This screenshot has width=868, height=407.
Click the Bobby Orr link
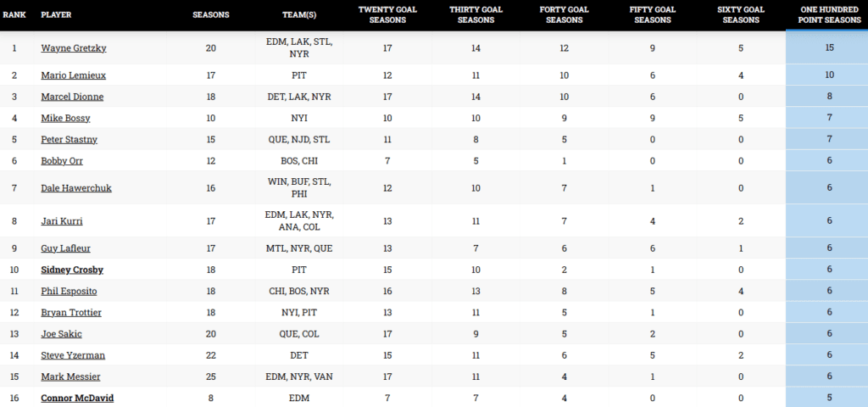pos(62,160)
